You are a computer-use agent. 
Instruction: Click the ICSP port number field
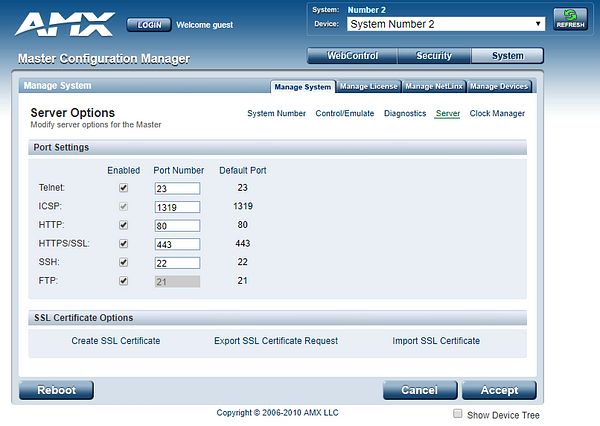177,207
